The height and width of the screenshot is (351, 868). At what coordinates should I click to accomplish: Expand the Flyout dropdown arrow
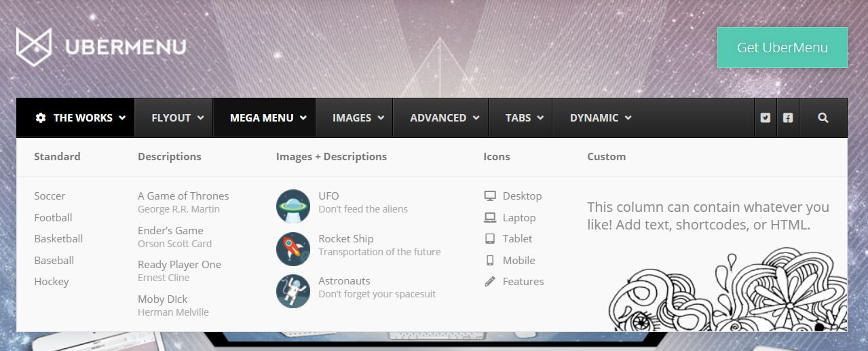(x=201, y=117)
